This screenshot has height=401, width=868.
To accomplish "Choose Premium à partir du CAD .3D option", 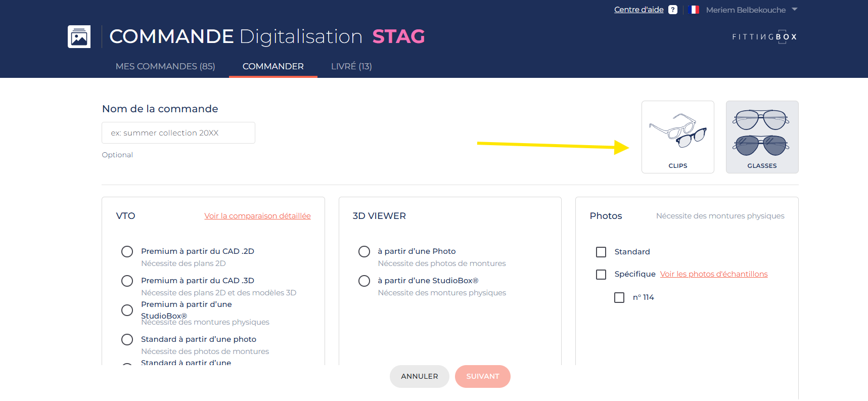I will click(127, 281).
